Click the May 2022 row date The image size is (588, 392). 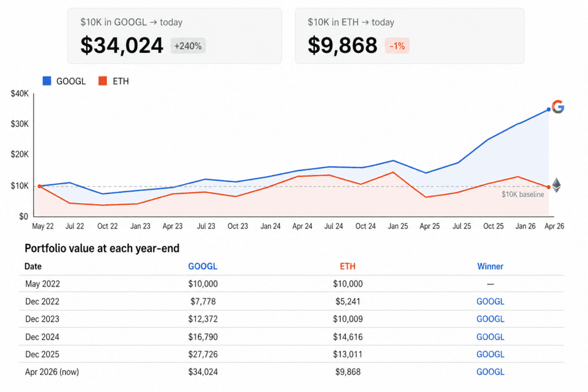point(42,284)
